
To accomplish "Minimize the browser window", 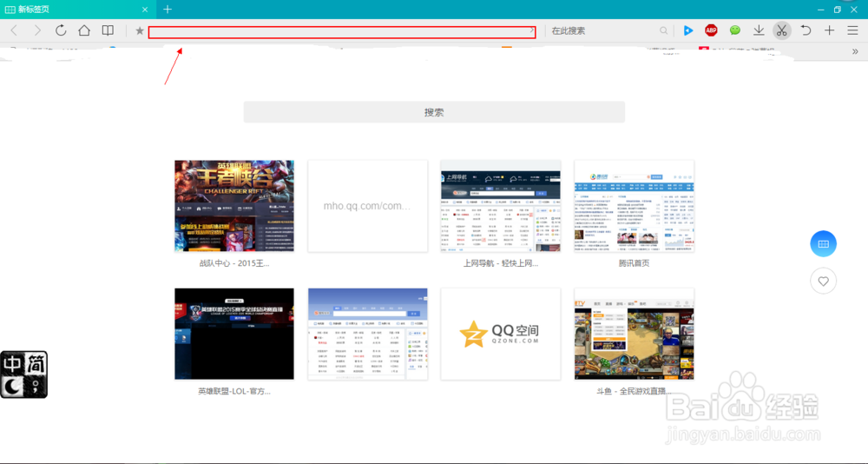I will pos(821,10).
